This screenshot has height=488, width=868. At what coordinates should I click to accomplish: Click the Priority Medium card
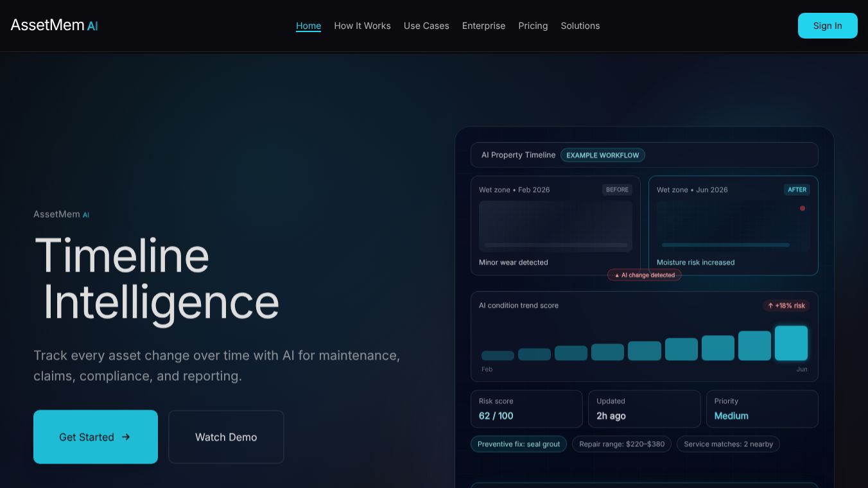[x=762, y=409]
